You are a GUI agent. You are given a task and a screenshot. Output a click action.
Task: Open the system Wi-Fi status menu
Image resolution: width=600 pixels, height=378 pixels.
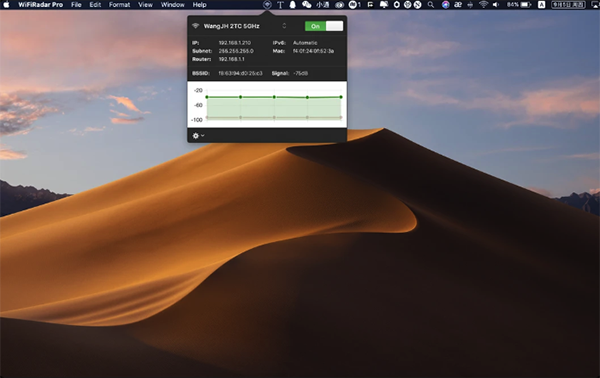(484, 5)
